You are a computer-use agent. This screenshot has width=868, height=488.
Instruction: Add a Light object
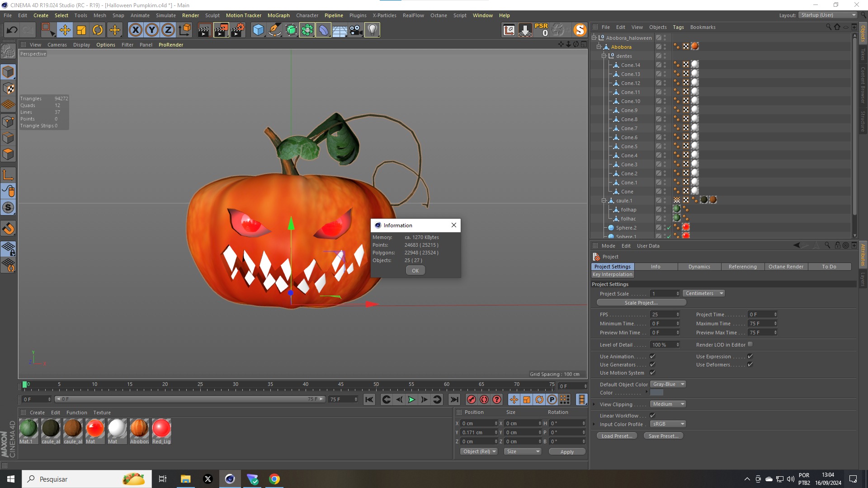pos(372,30)
